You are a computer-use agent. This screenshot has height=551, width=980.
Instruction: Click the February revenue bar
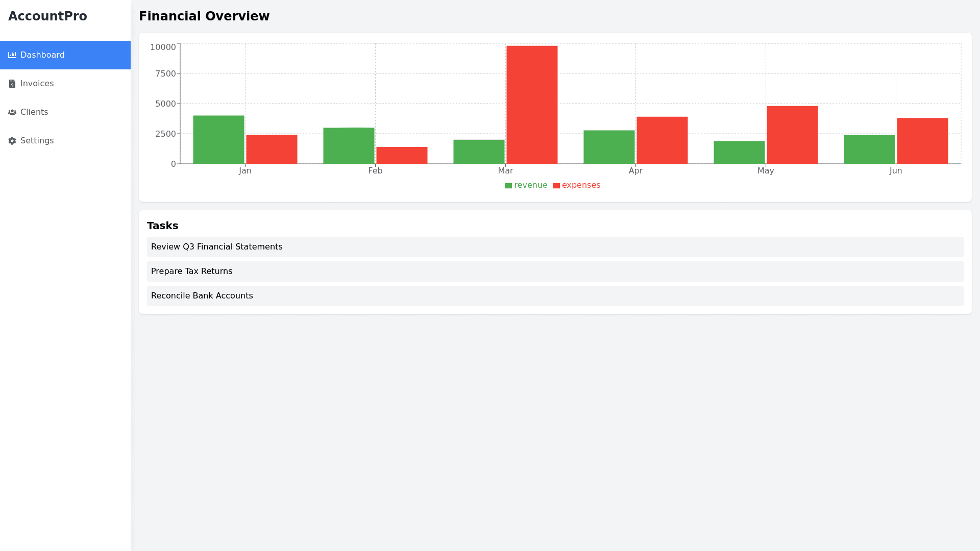pos(349,146)
